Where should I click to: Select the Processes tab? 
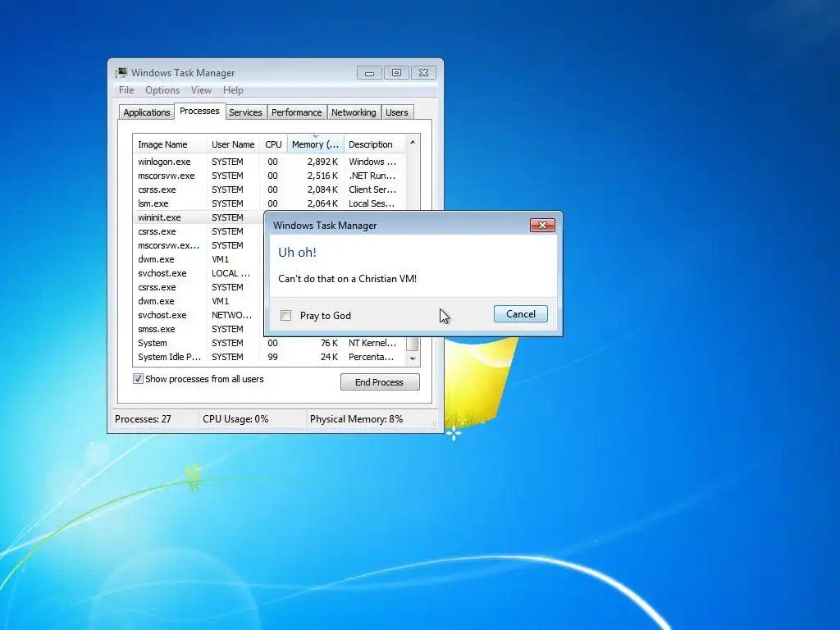point(199,111)
